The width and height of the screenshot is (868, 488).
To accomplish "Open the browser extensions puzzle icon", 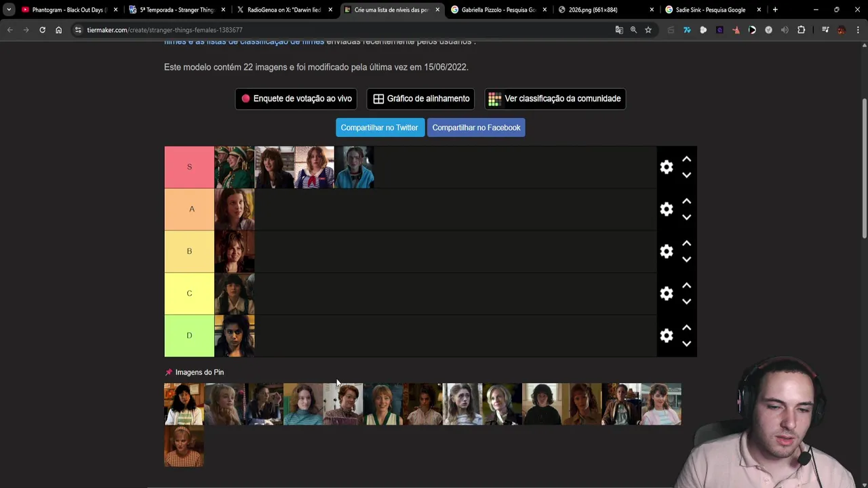I will pyautogui.click(x=801, y=30).
